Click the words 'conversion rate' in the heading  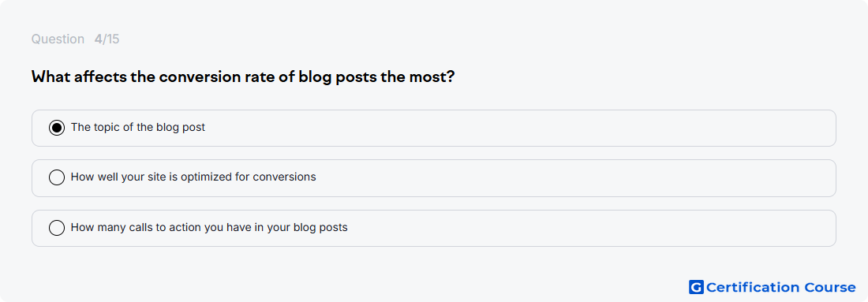point(218,76)
